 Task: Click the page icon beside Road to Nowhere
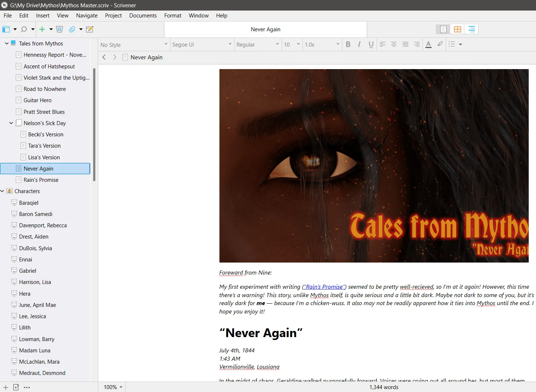pos(19,89)
